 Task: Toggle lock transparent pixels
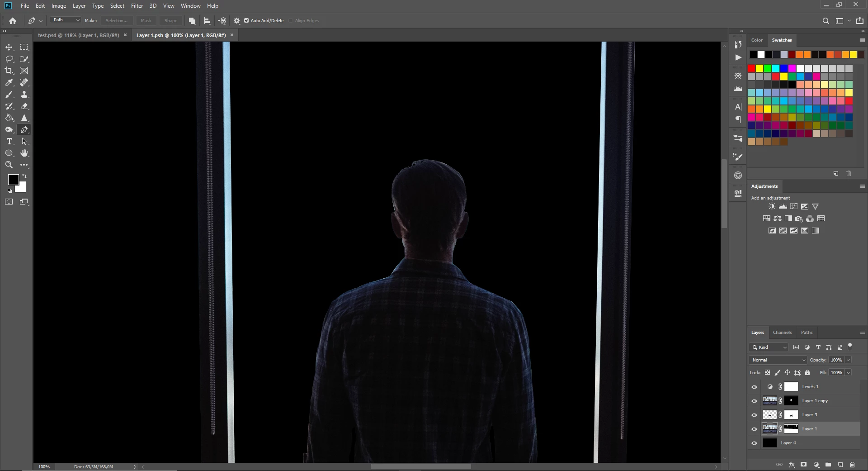767,372
